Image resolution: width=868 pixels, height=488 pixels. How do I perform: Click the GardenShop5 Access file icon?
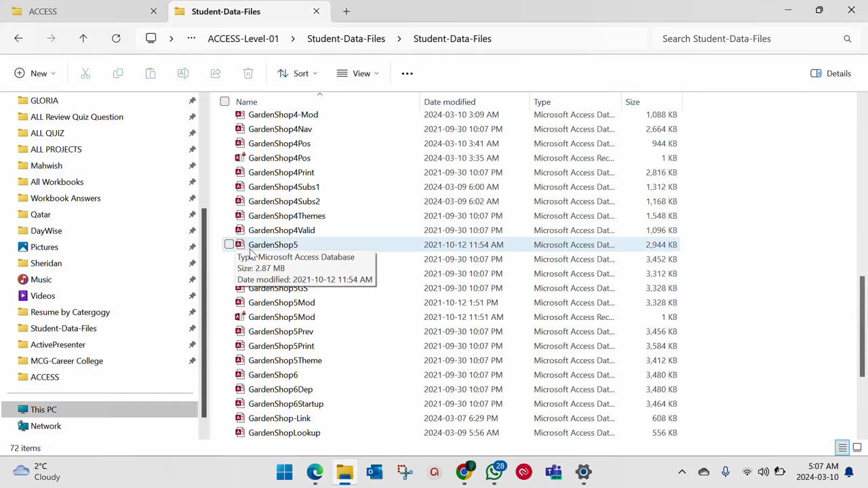pyautogui.click(x=239, y=245)
